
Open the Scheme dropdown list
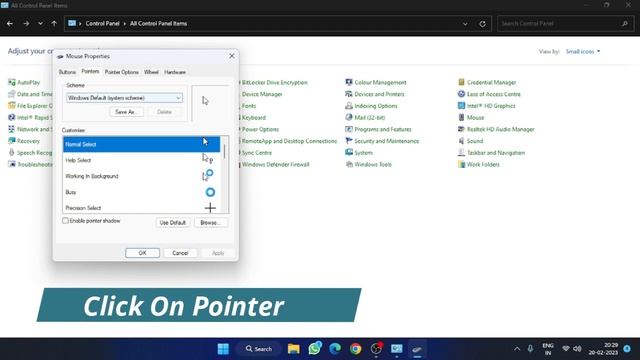pyautogui.click(x=124, y=98)
